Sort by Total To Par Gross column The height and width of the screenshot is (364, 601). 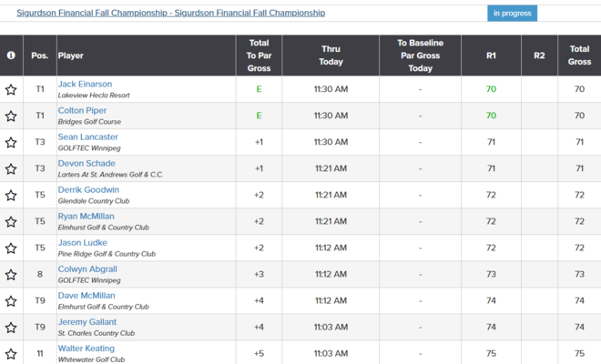coord(259,56)
